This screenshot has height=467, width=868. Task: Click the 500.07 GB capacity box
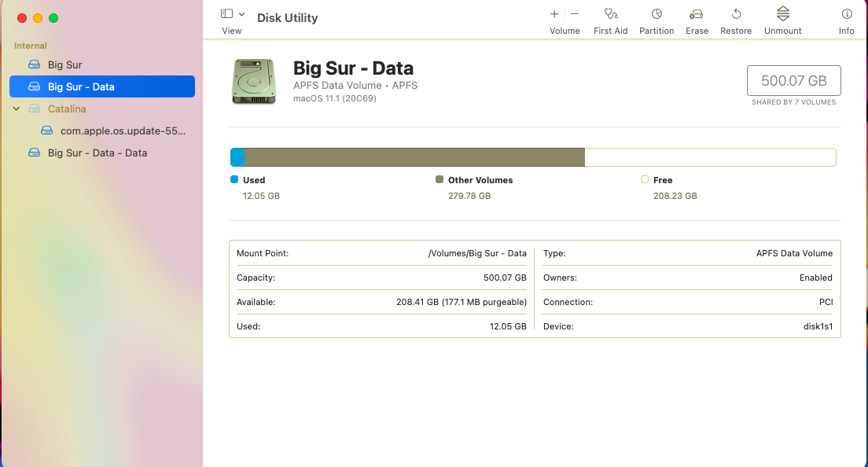794,81
